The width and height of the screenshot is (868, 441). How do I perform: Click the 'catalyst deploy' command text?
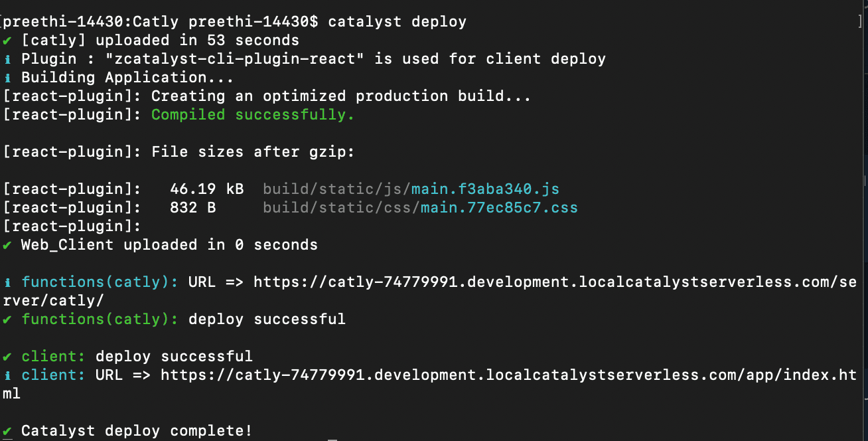[397, 22]
